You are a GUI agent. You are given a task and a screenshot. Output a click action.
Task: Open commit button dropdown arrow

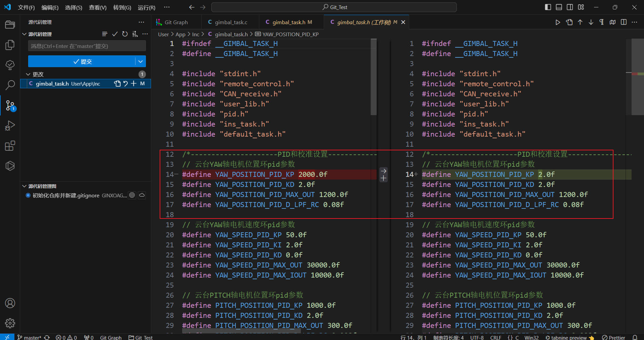point(141,61)
